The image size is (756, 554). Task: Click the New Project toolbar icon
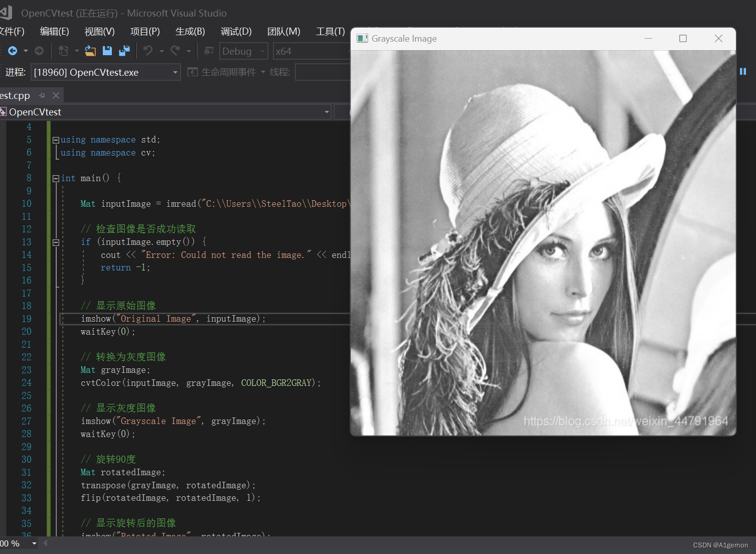click(x=63, y=51)
